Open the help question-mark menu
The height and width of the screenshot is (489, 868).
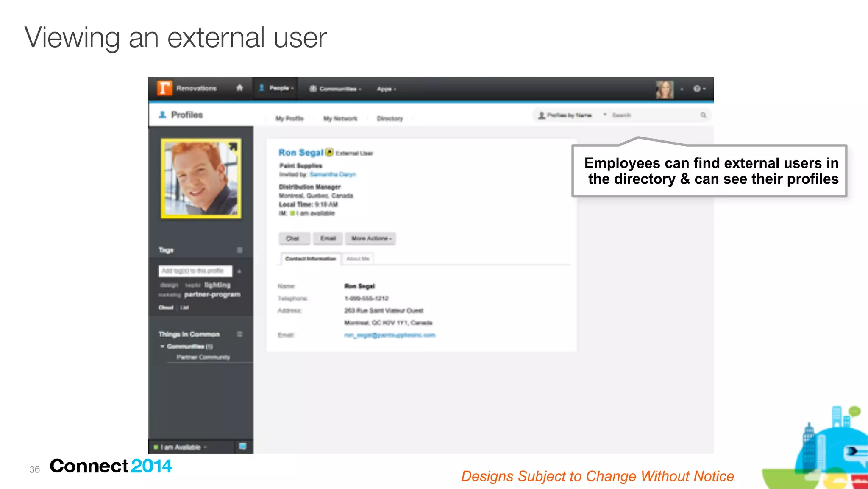[699, 89]
